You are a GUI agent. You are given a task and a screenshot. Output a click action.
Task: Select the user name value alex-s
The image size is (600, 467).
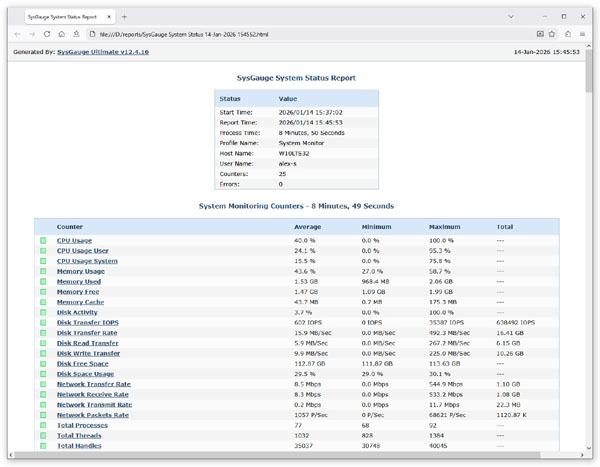point(287,164)
